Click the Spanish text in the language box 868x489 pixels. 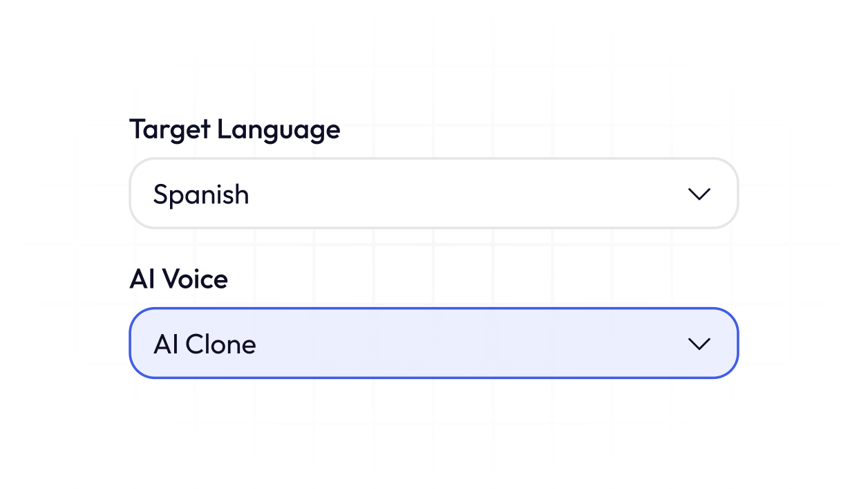(x=200, y=194)
